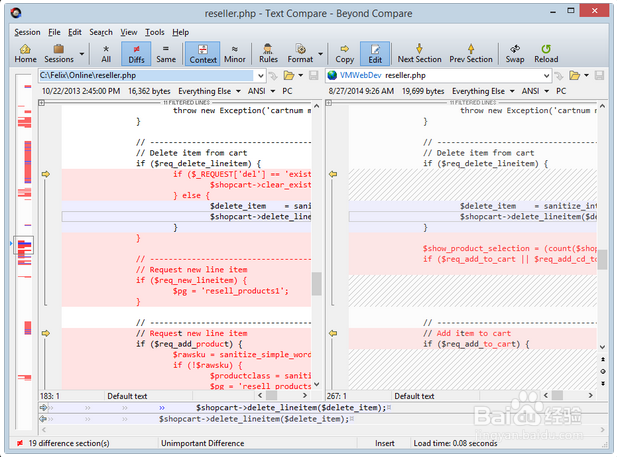Image resolution: width=617 pixels, height=457 pixels.
Task: Swap the left and right sides
Action: coord(515,54)
